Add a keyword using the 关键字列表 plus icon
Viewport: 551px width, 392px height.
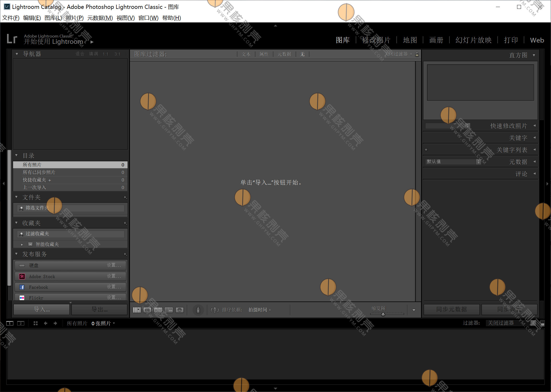click(426, 150)
